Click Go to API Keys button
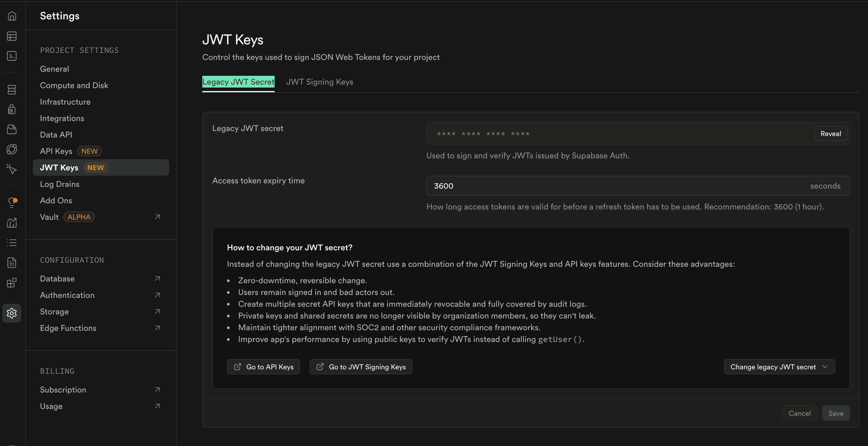Screen dimensions: 868x446 (x=263, y=367)
